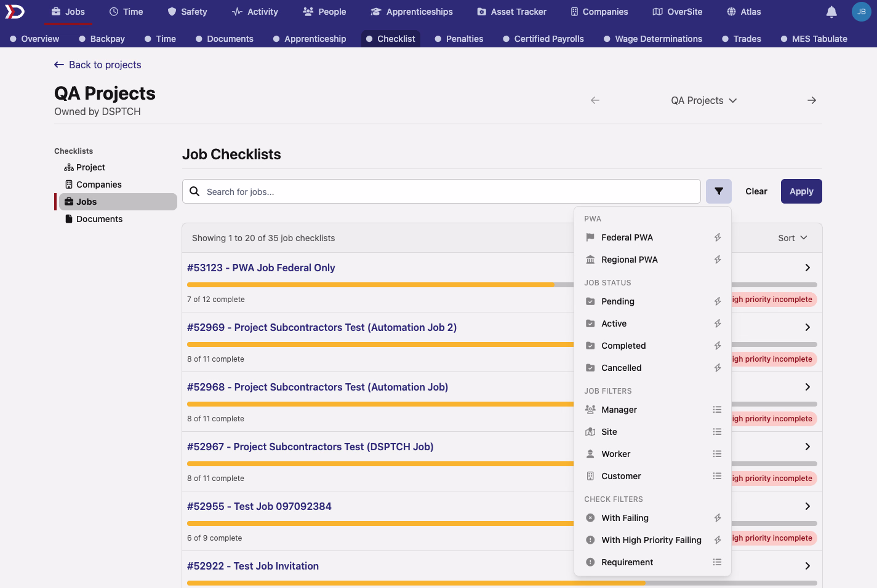Click the Manager people icon
The height and width of the screenshot is (588, 877).
pyautogui.click(x=590, y=410)
